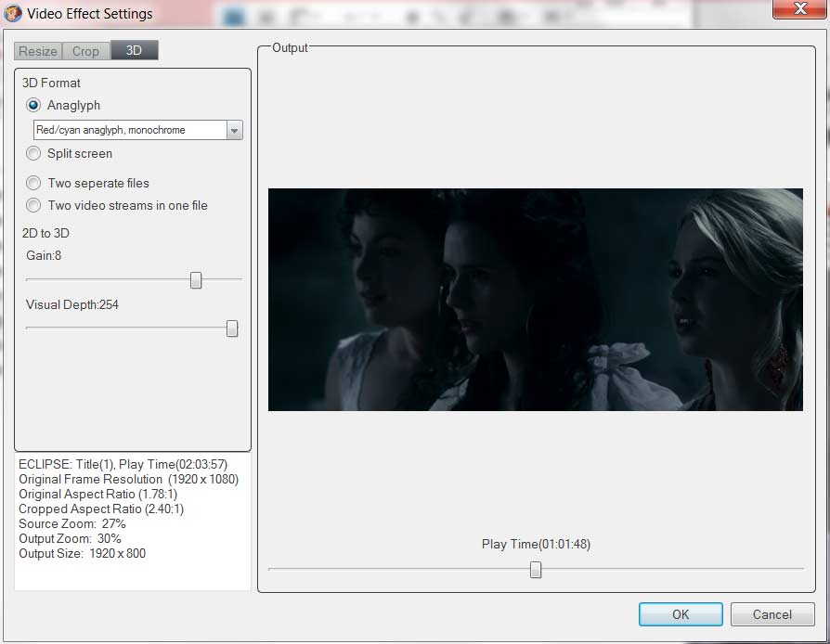Image resolution: width=830 pixels, height=644 pixels.
Task: Click the output video preview frame
Action: point(535,300)
